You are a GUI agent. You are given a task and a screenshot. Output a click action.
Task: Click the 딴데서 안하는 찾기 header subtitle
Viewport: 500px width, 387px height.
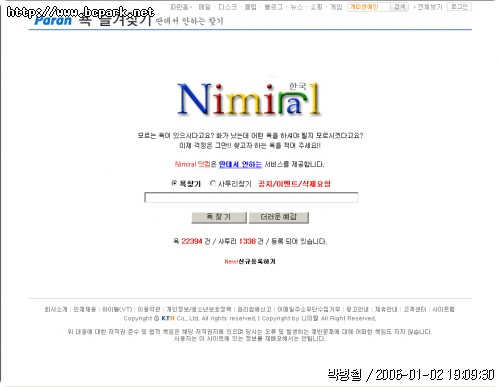point(189,21)
